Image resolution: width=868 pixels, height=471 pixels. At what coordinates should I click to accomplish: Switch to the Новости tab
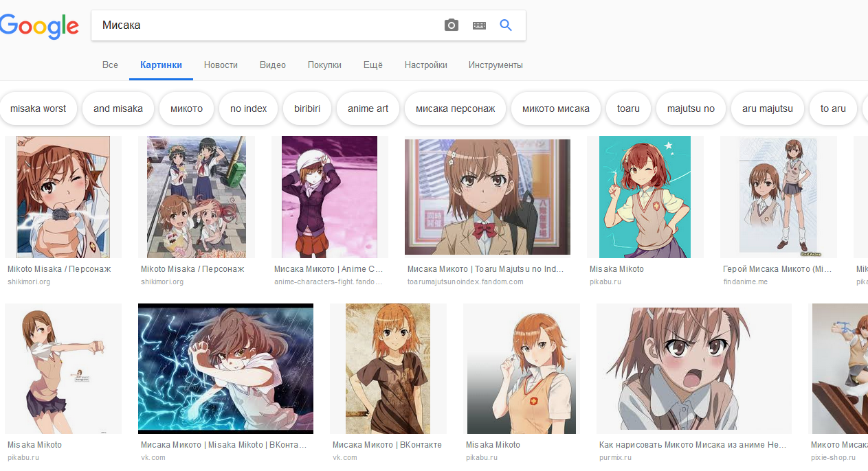point(221,65)
